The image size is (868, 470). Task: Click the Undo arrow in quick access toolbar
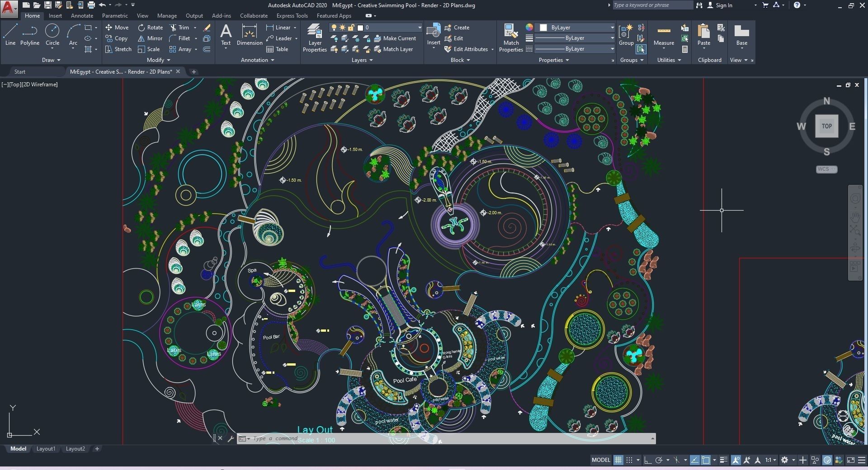point(103,5)
